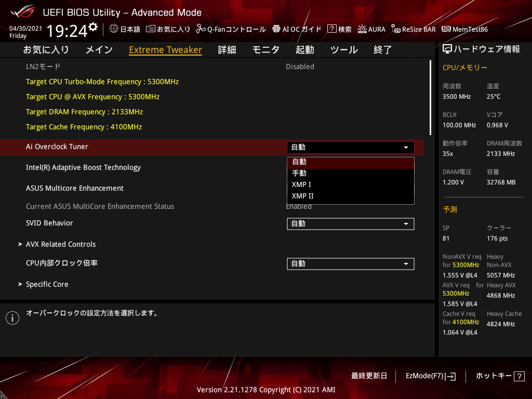The image size is (532, 399).
Task: Click 検索 search button
Action: (340, 29)
